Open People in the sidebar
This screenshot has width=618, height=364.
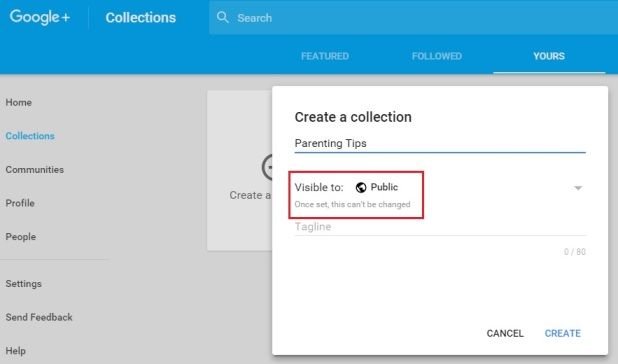[20, 237]
